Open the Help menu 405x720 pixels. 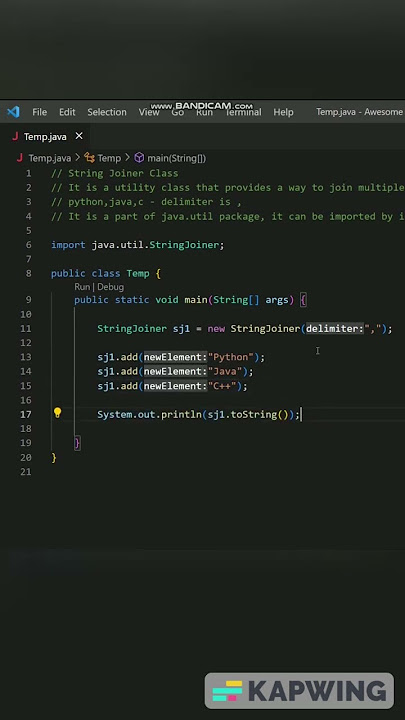tap(283, 112)
